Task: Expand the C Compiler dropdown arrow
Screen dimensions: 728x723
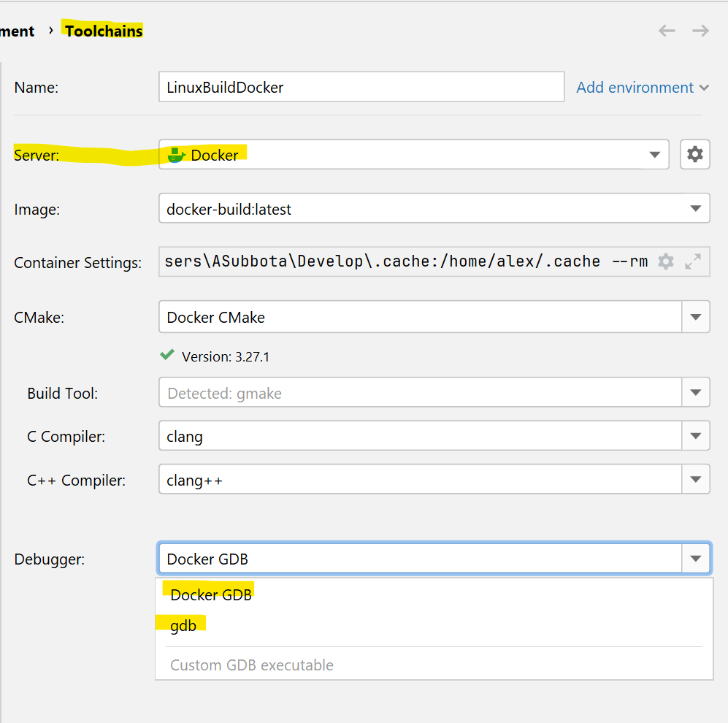Action: coord(695,435)
